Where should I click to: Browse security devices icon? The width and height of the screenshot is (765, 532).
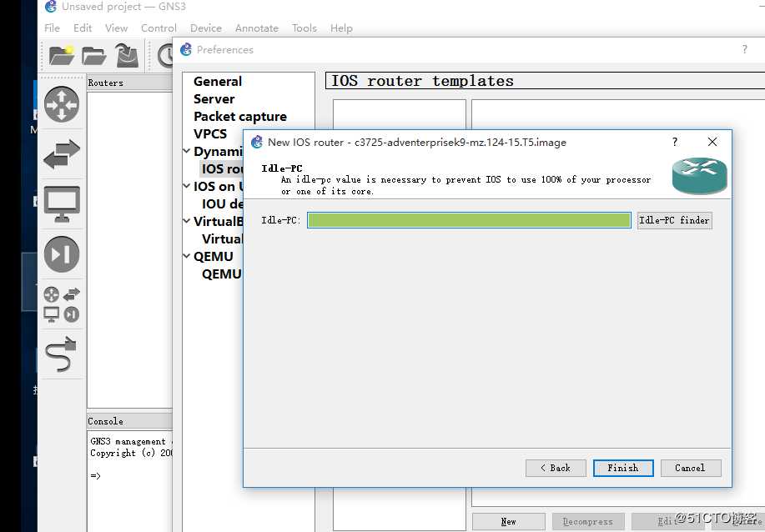click(x=62, y=254)
